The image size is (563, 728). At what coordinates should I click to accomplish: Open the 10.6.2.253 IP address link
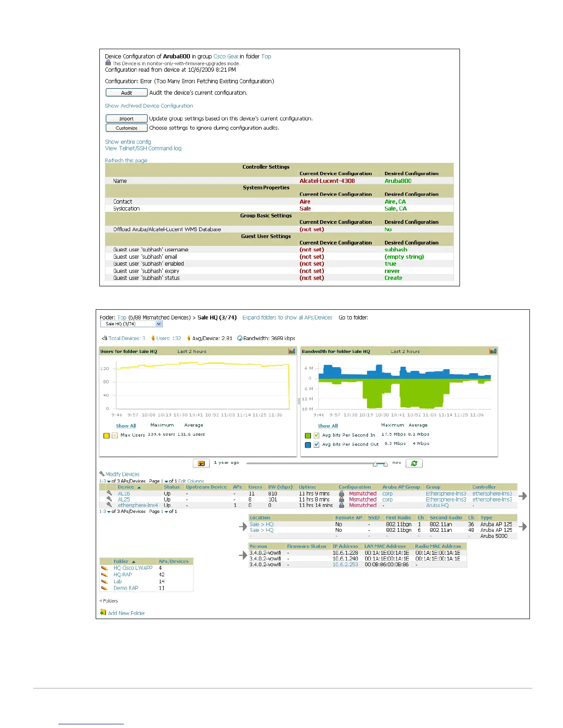coord(345,564)
